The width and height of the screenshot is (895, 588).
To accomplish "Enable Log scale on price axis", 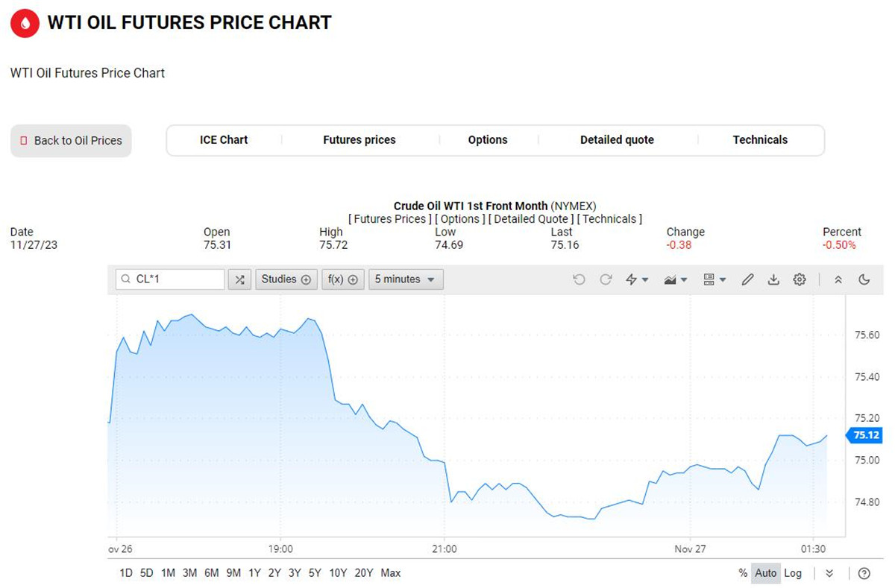I will click(x=793, y=573).
